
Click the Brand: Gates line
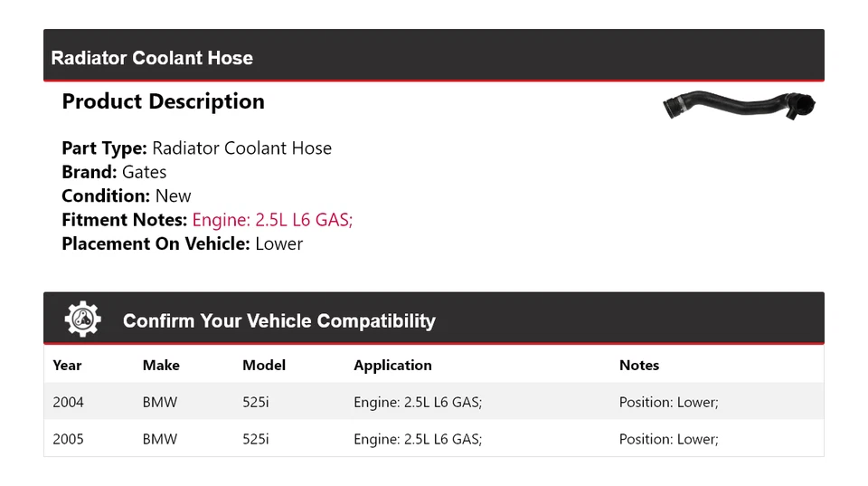click(x=114, y=172)
